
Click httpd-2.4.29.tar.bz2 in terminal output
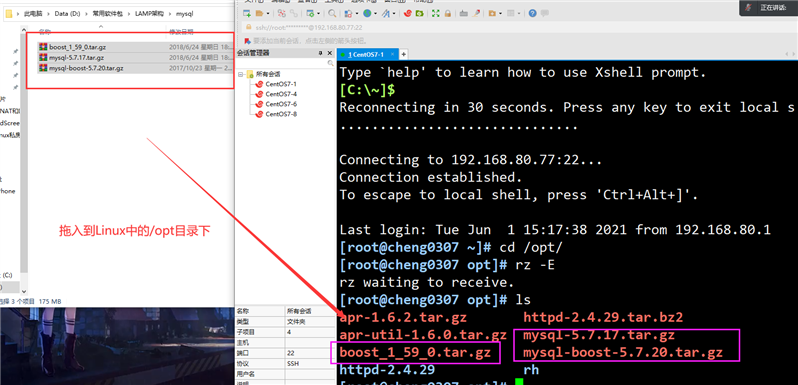(603, 318)
